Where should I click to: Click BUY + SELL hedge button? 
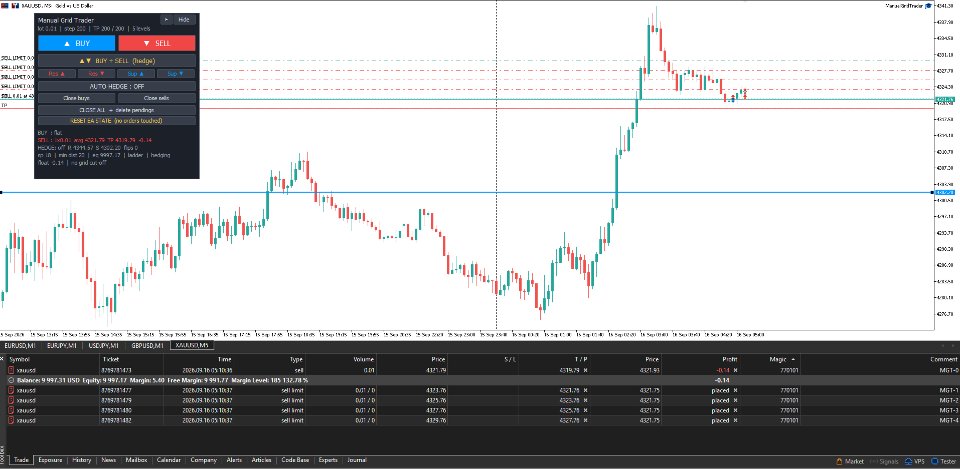coord(117,61)
